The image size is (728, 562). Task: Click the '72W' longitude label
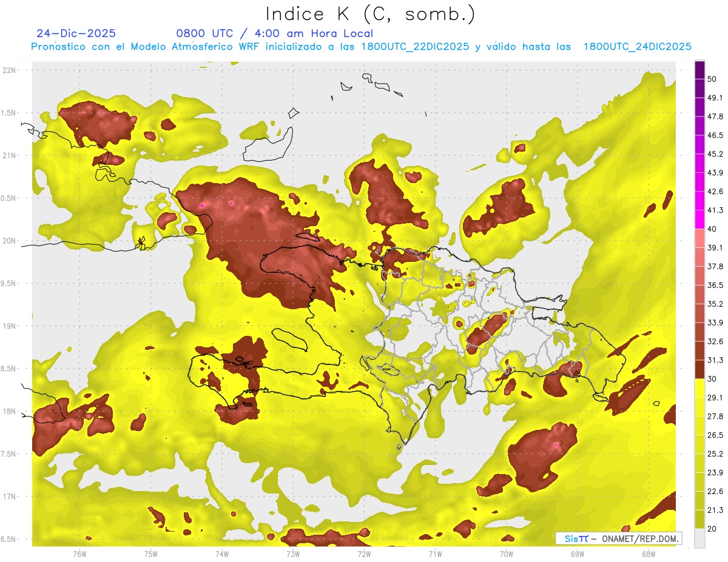(364, 554)
